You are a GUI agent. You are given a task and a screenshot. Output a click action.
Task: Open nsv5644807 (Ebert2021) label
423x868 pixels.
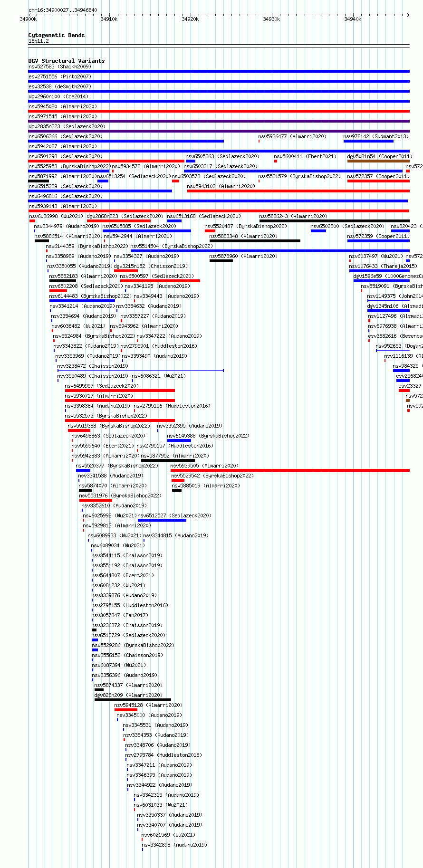[x=123, y=575]
